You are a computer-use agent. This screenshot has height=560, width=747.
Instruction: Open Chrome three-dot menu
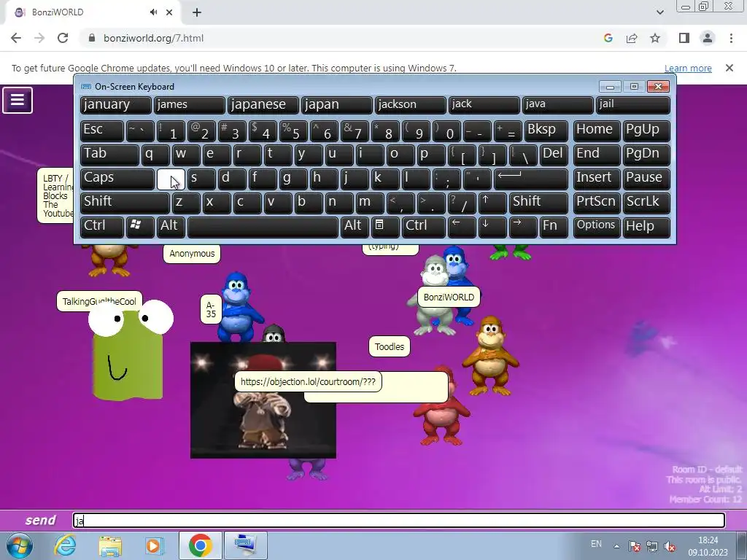point(731,38)
